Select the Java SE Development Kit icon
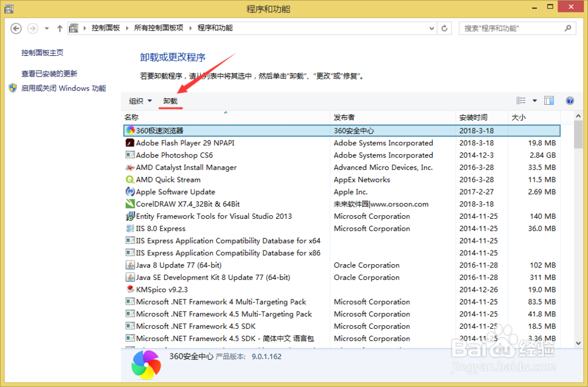This screenshot has height=387, width=588. (x=130, y=277)
